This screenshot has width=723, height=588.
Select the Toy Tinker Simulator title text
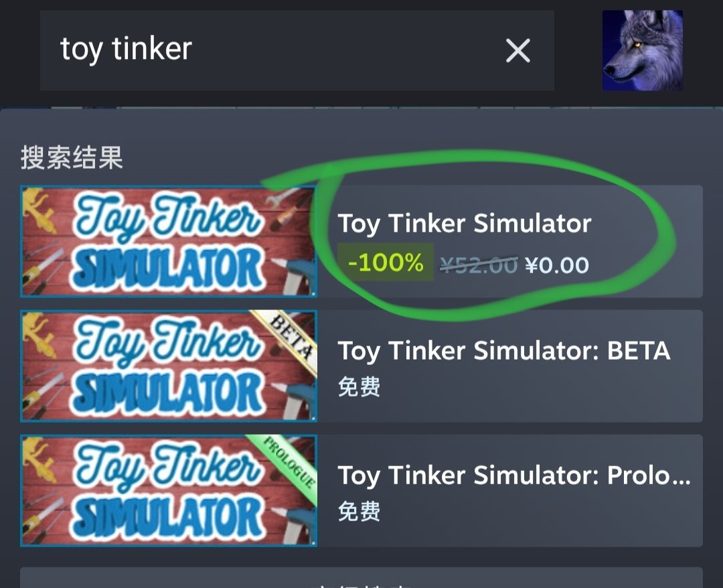tap(465, 224)
